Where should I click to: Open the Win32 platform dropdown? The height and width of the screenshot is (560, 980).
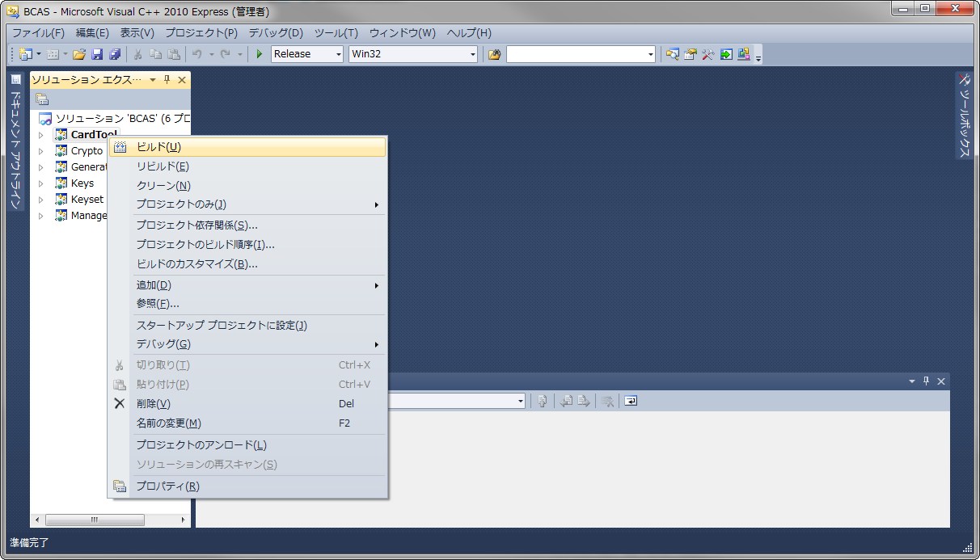click(413, 54)
